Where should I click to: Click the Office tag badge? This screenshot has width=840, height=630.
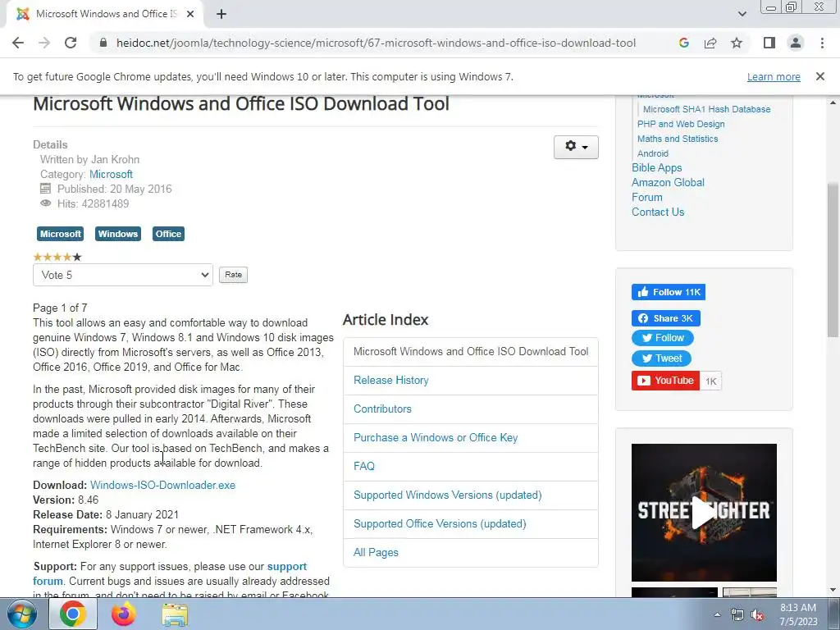tap(168, 234)
